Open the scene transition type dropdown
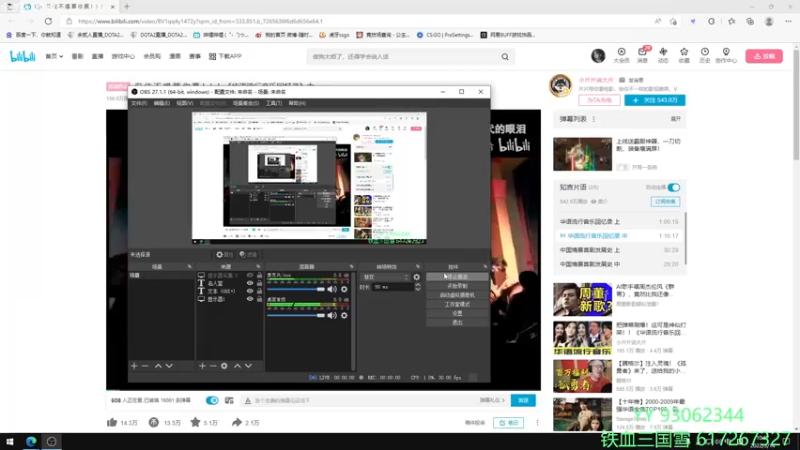This screenshot has width=800, height=450. point(385,277)
